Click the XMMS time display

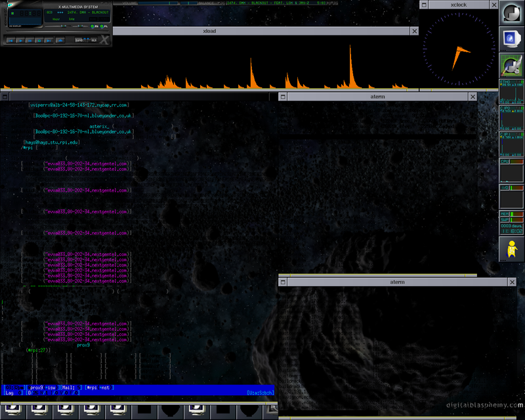30,14
